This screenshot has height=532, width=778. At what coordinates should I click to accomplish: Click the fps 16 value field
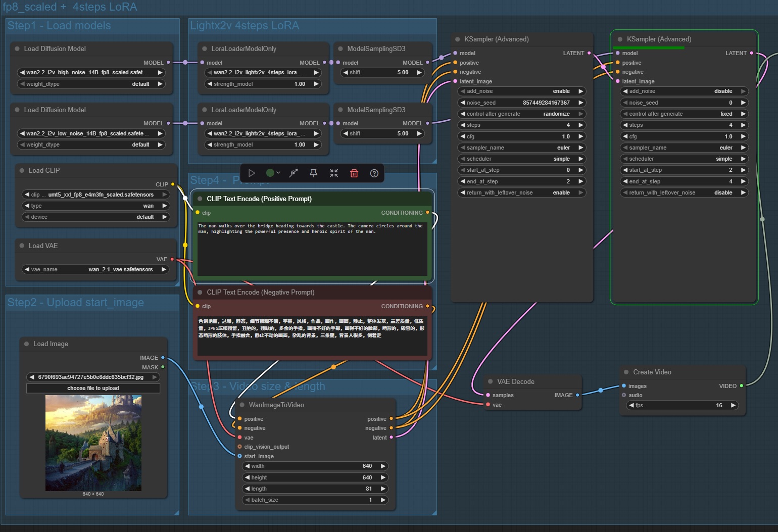[x=683, y=405]
